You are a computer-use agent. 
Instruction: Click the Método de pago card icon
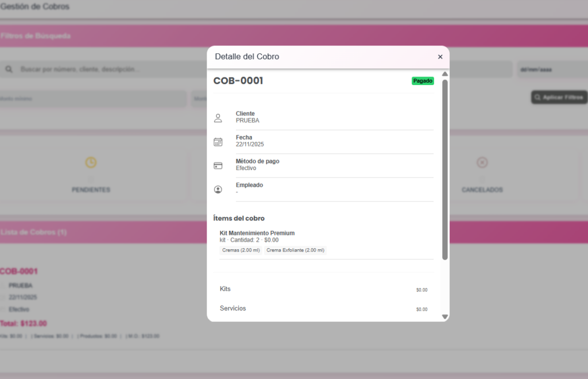(x=218, y=166)
